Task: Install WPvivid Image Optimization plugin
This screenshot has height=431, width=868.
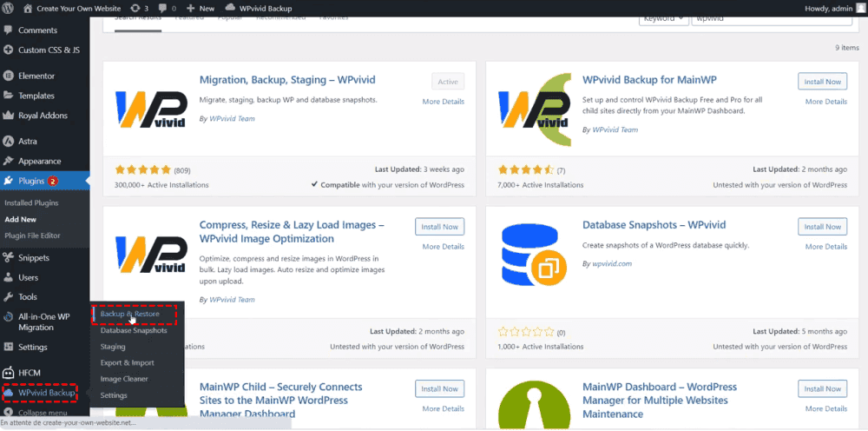Action: coord(439,227)
